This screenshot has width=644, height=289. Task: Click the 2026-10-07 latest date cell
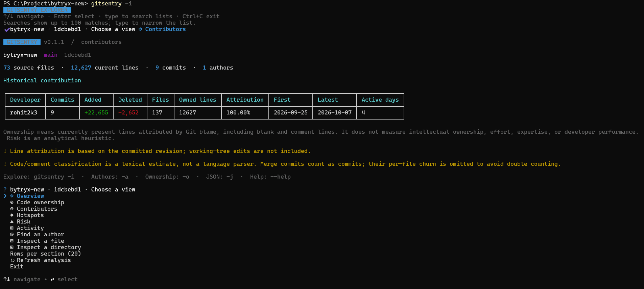click(x=335, y=113)
